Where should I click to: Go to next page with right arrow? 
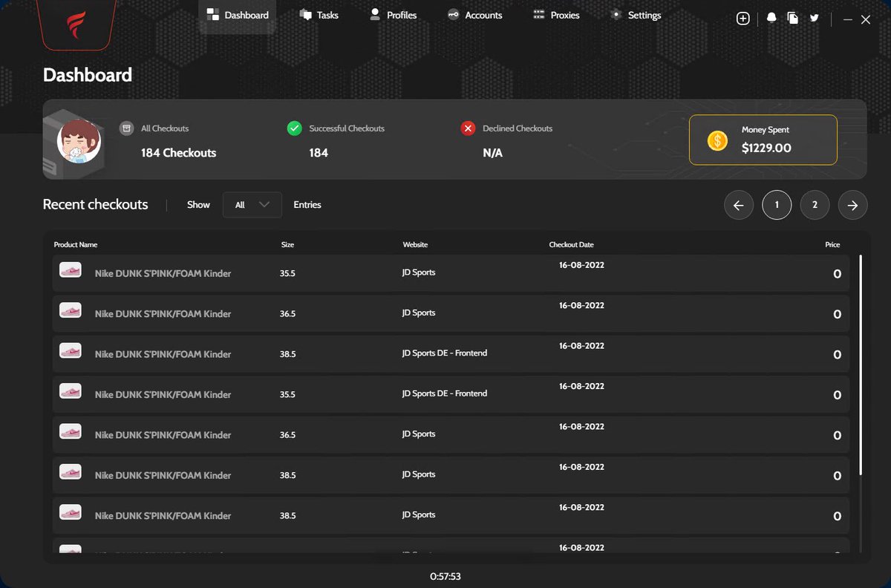853,206
